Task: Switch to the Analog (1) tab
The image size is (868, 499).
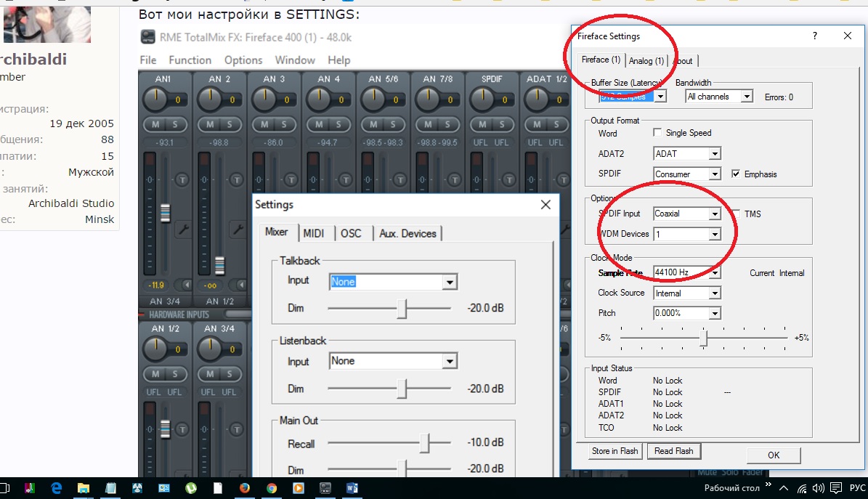Action: coord(646,60)
